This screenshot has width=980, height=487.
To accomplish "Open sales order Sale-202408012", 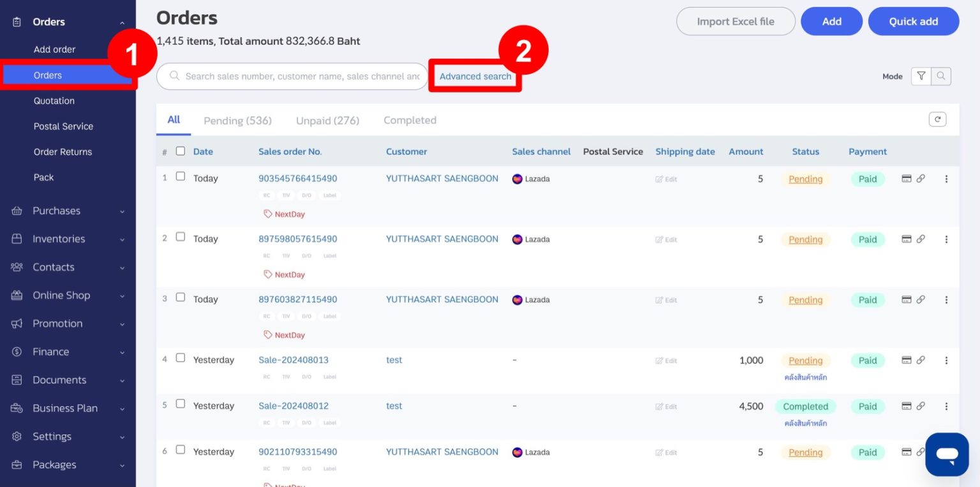I will point(293,406).
